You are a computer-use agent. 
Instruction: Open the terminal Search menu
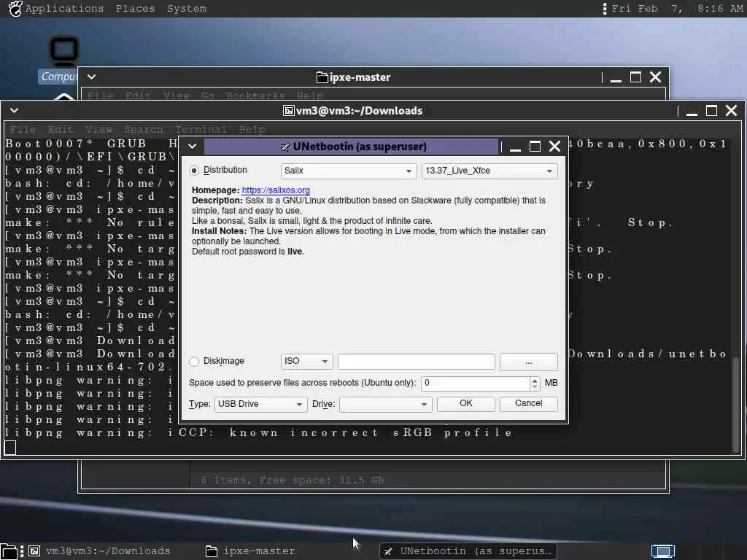pyautogui.click(x=144, y=130)
